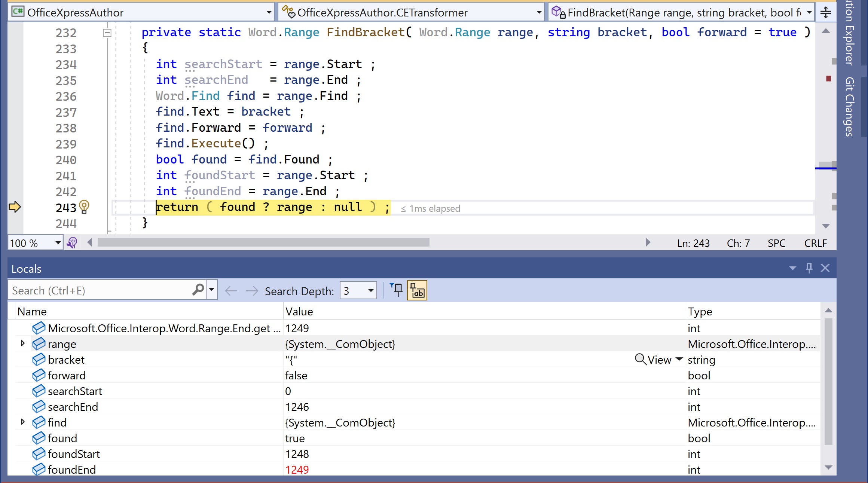Toggle pinned-only filter icon in Locals toolbar
Screen dimensions: 868x483
click(x=396, y=290)
